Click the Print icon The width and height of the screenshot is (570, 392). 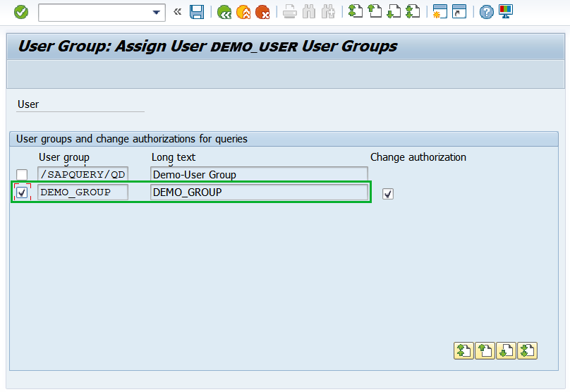pyautogui.click(x=290, y=13)
